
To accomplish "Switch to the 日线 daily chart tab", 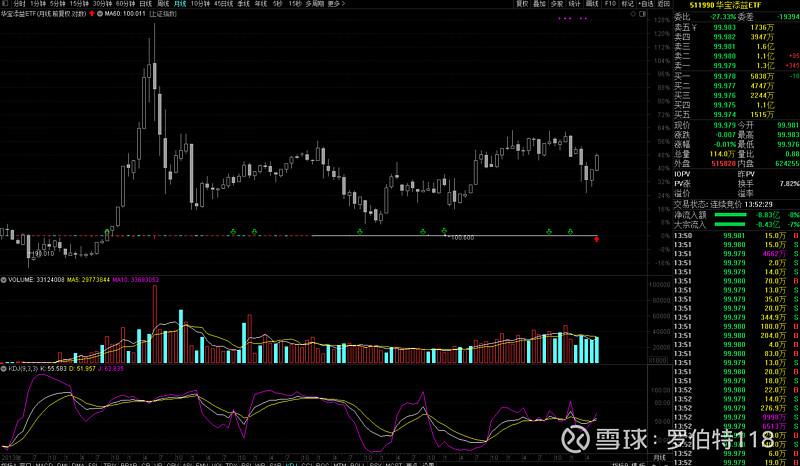I will pos(145,4).
